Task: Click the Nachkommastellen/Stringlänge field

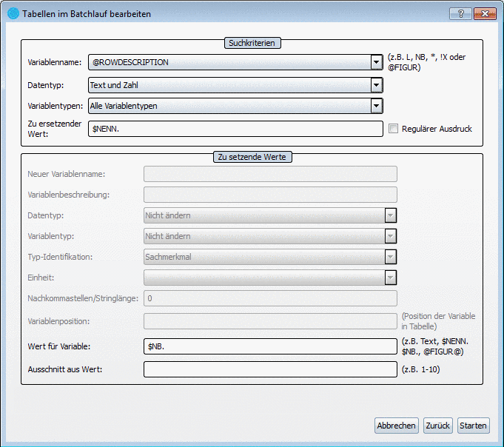Action: 270,298
